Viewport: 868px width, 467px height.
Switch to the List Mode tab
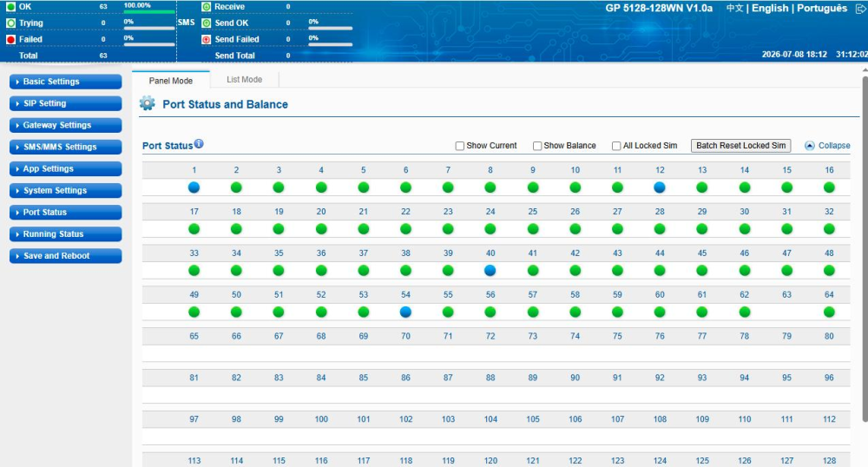coord(244,80)
